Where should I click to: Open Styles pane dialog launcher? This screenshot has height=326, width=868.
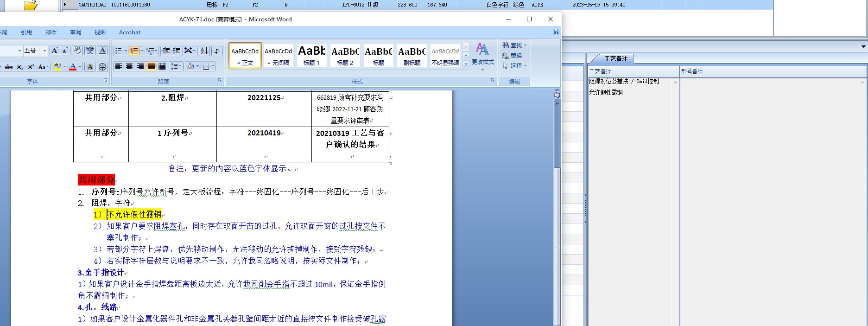pos(493,81)
